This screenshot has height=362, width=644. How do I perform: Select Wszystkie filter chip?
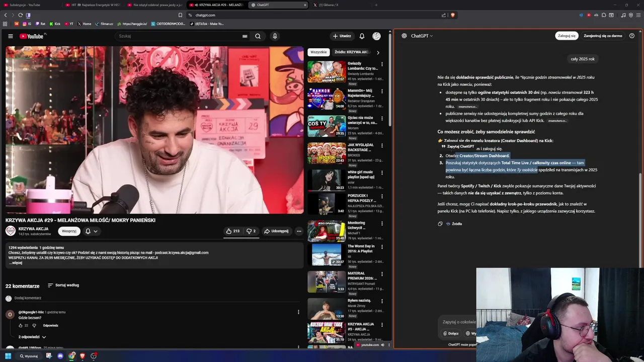(x=318, y=52)
